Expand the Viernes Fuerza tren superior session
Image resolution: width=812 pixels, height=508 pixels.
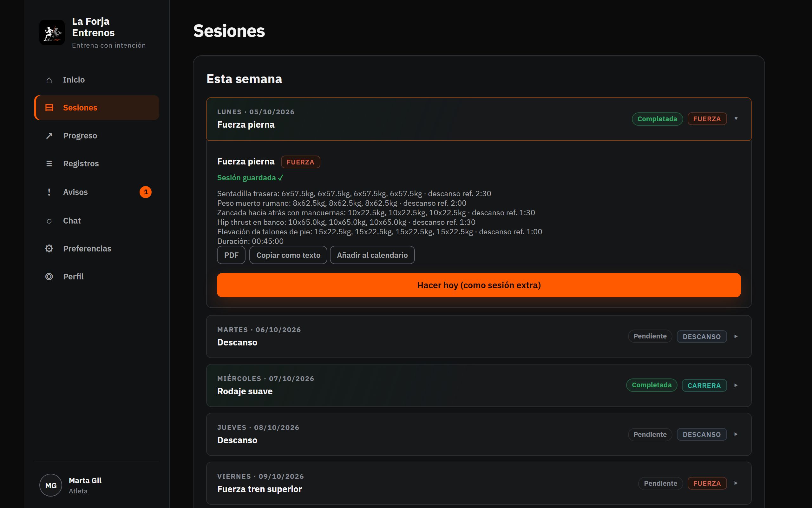click(478, 483)
